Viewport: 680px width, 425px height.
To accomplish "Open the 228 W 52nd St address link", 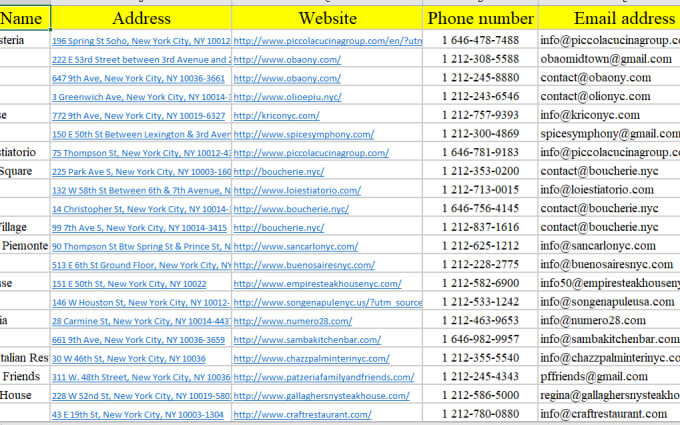I will pyautogui.click(x=141, y=396).
